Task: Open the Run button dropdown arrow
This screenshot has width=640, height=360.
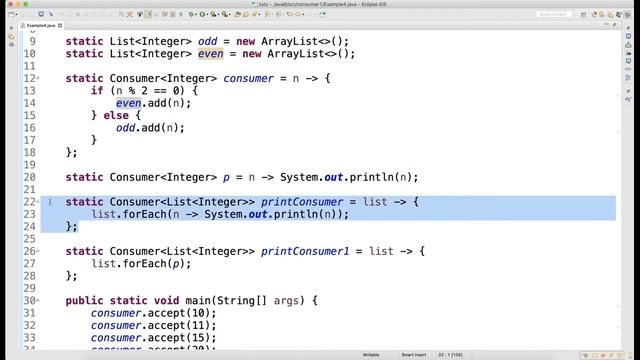Action: 207,14
